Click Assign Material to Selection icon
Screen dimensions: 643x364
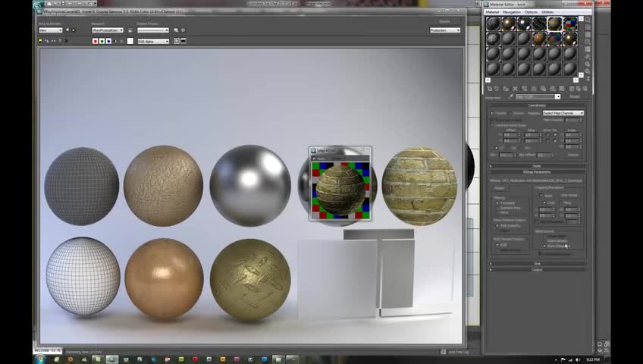click(x=506, y=89)
